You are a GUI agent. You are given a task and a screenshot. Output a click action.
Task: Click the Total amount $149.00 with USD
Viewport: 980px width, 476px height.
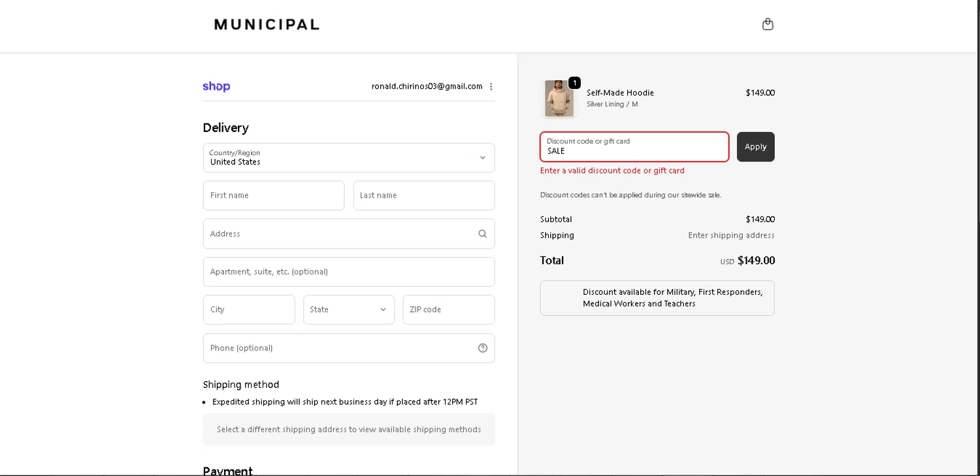747,260
